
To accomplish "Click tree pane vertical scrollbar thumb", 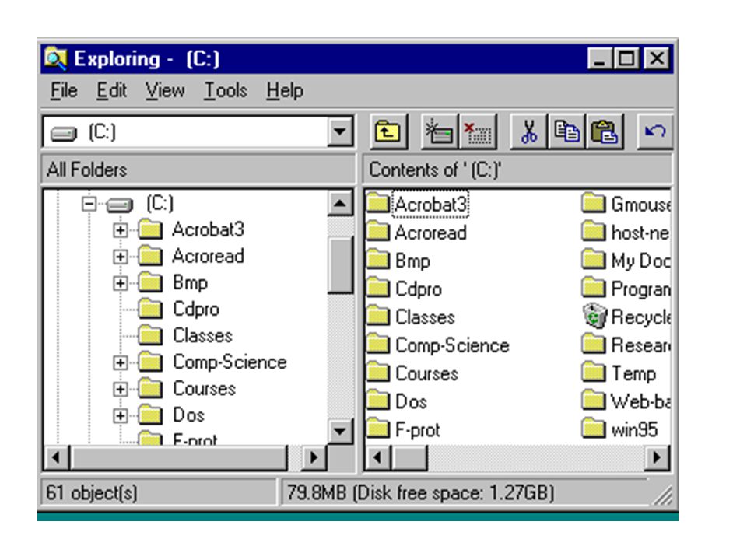I will coord(340,264).
